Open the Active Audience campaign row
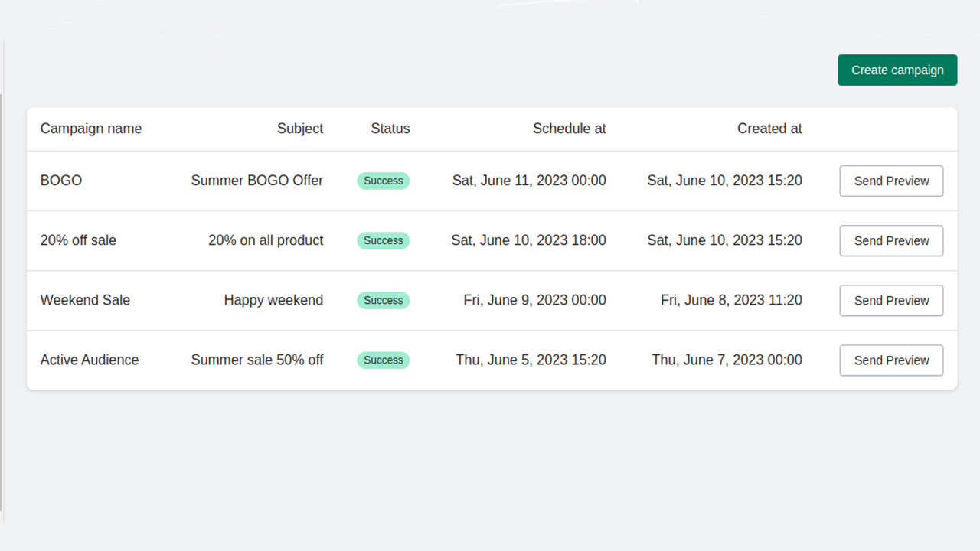The width and height of the screenshot is (980, 551). (x=90, y=360)
